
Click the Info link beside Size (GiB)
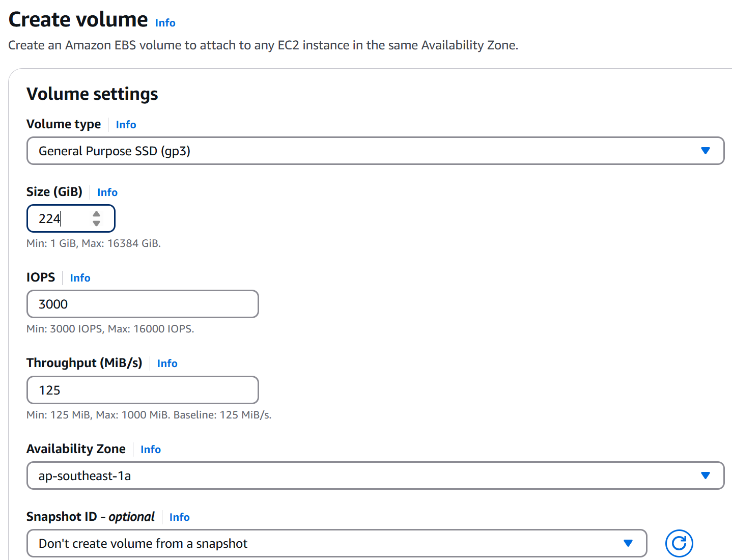(x=107, y=192)
